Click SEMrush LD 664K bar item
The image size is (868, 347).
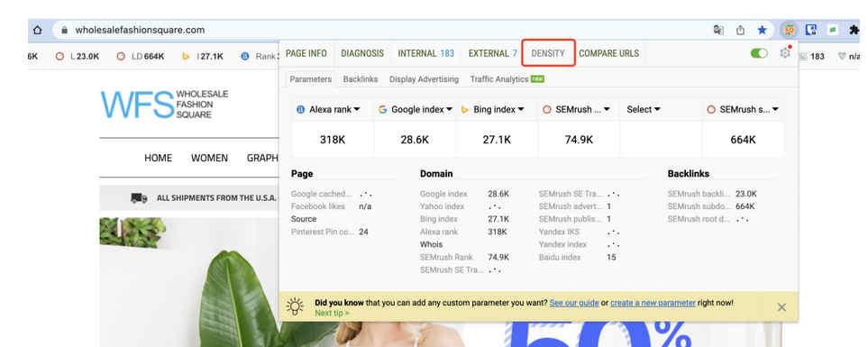pos(141,57)
